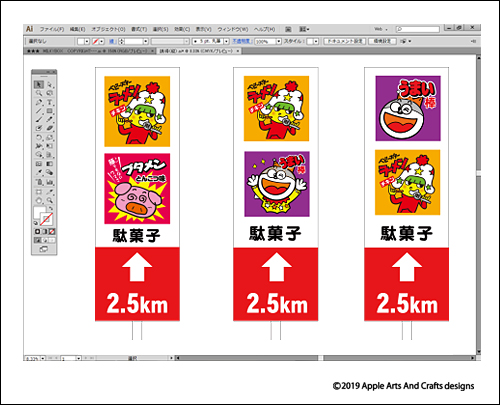
Task: Change screen mode at tools panel bottom
Action: (44, 249)
